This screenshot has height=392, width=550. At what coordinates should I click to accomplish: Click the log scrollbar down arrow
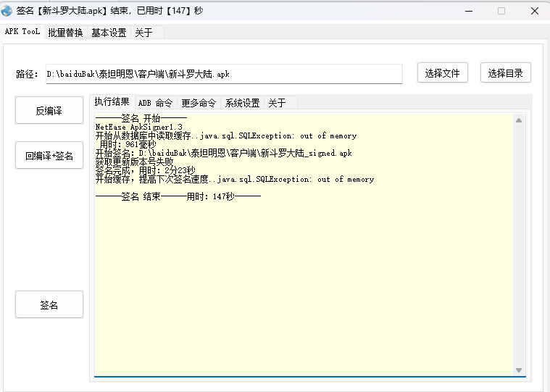click(519, 370)
